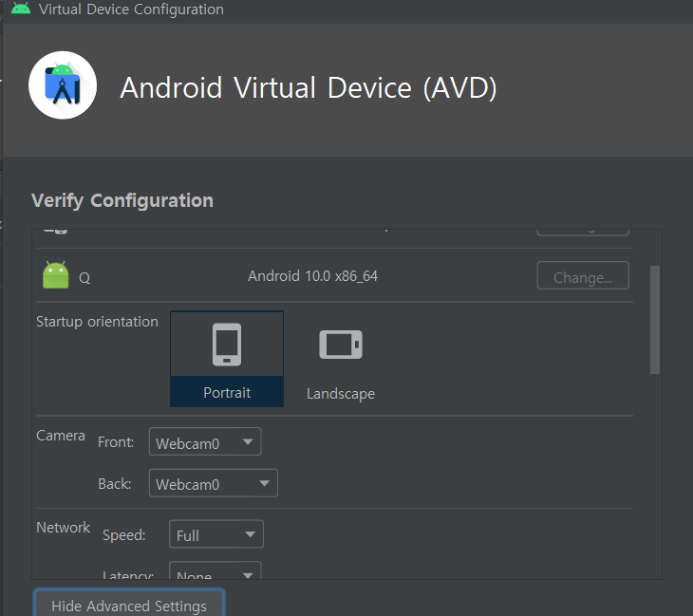Click the Q release name text

[x=84, y=278]
